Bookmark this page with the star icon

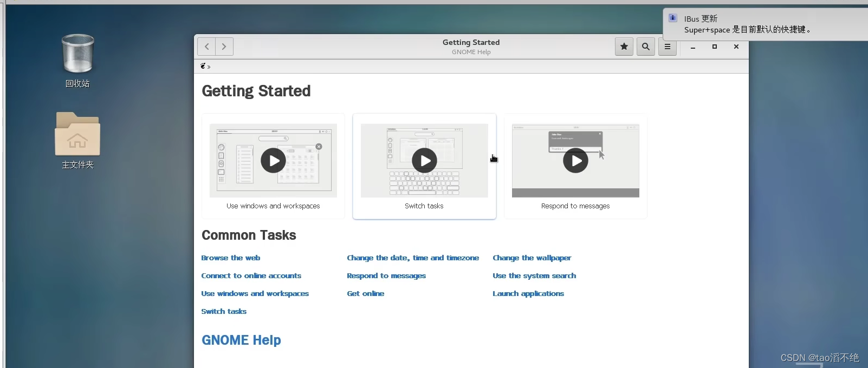click(x=624, y=47)
